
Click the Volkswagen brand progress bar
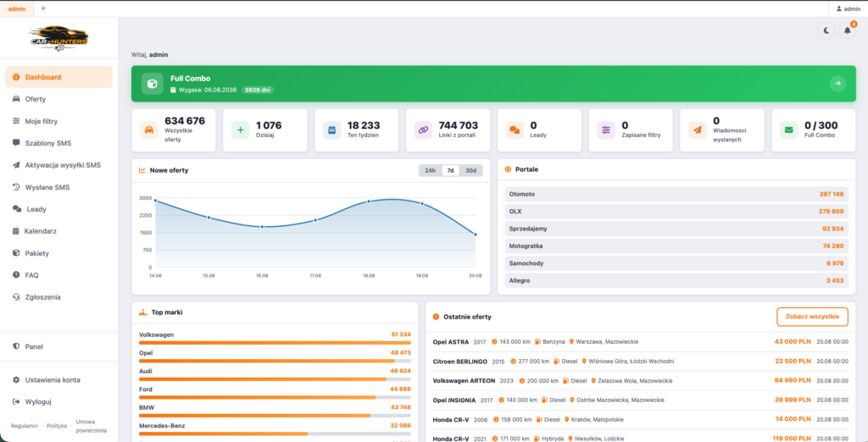click(x=275, y=343)
